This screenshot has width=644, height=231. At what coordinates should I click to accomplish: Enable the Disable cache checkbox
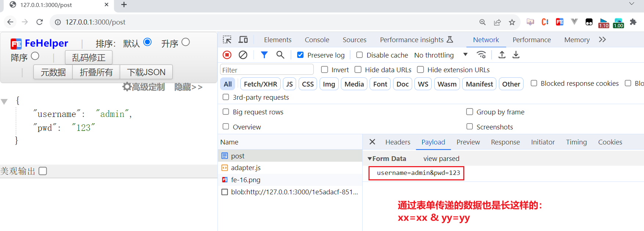point(360,55)
